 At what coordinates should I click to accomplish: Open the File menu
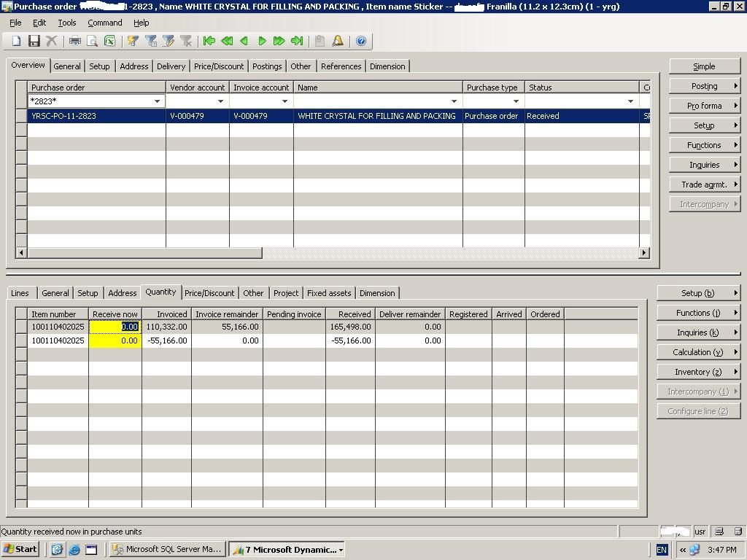(x=15, y=23)
